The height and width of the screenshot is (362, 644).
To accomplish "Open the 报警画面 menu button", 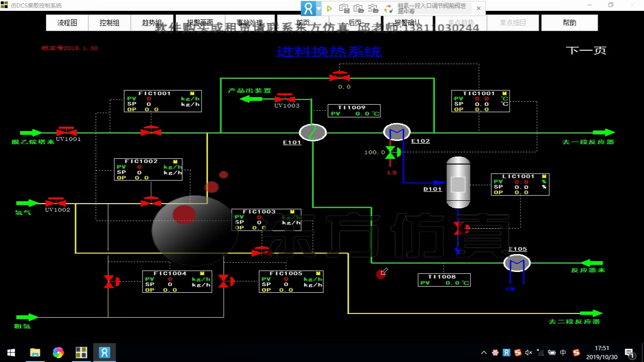I will [x=200, y=23].
